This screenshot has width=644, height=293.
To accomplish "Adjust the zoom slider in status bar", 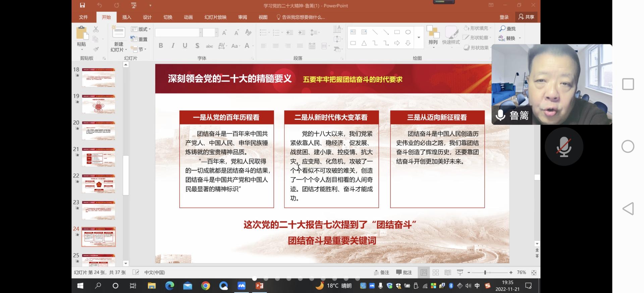I will [485, 273].
